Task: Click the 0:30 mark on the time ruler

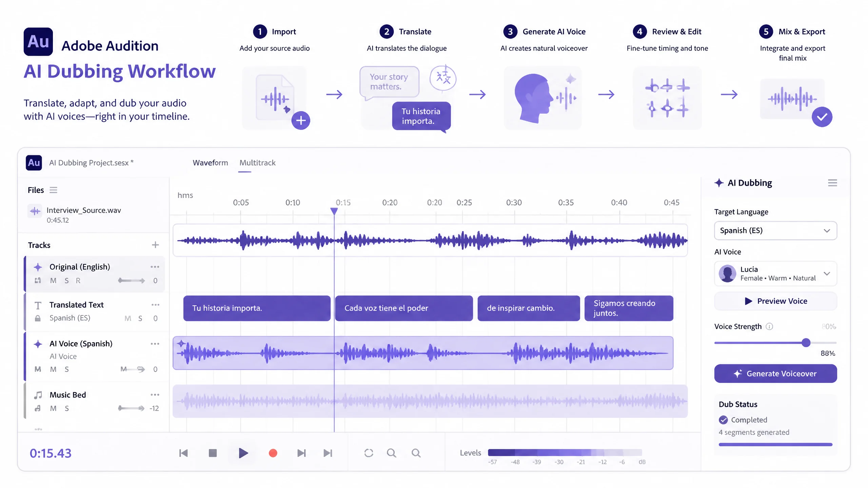Action: tap(514, 202)
